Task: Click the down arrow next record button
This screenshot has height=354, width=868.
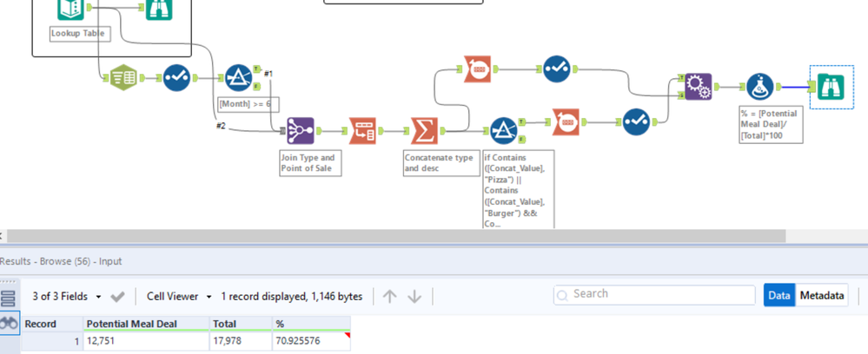Action: [x=414, y=297]
